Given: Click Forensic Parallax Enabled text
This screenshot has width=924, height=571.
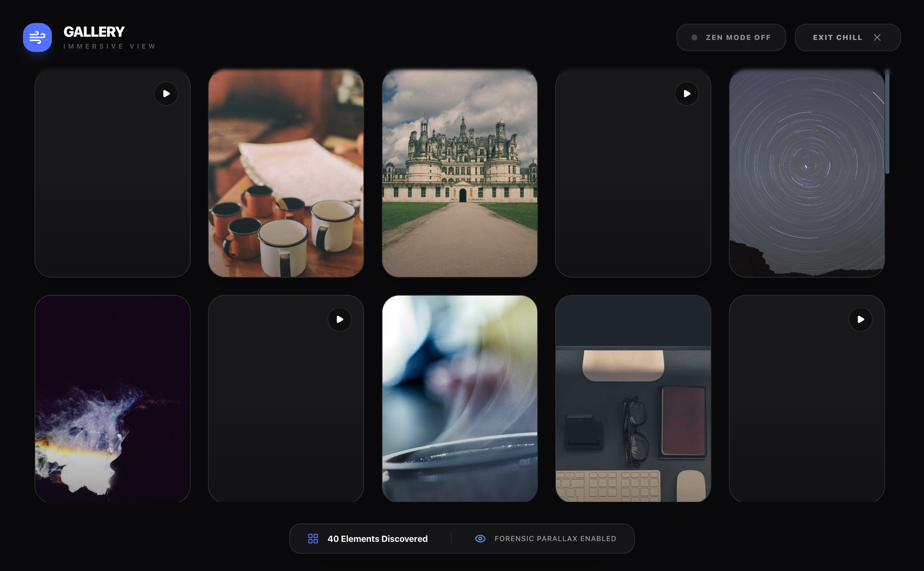Looking at the screenshot, I should 555,539.
